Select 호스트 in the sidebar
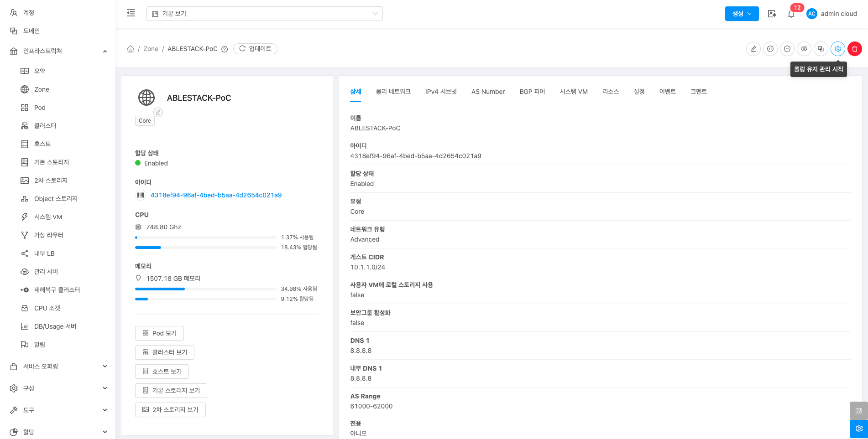The height and width of the screenshot is (439, 868). click(42, 144)
